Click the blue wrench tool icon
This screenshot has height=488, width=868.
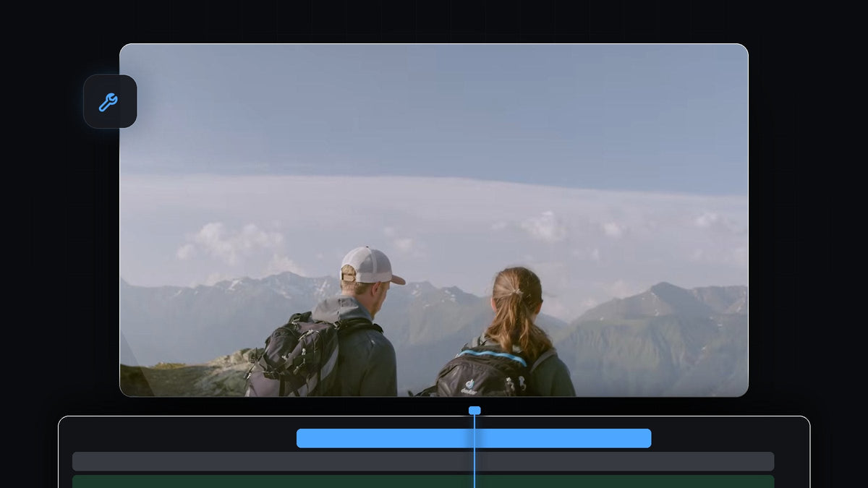click(109, 102)
